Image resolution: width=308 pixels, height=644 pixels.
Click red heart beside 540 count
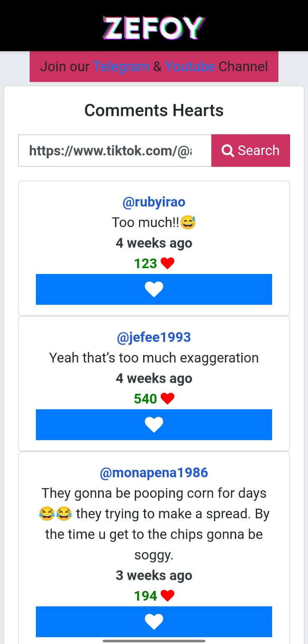(x=167, y=399)
